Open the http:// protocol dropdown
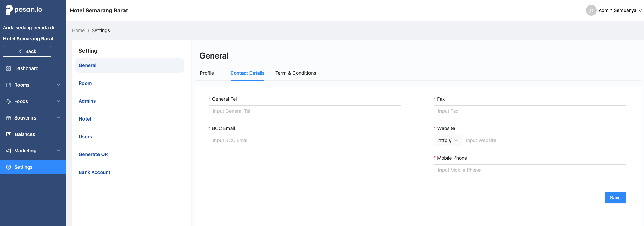The height and width of the screenshot is (226, 644). pos(448,140)
